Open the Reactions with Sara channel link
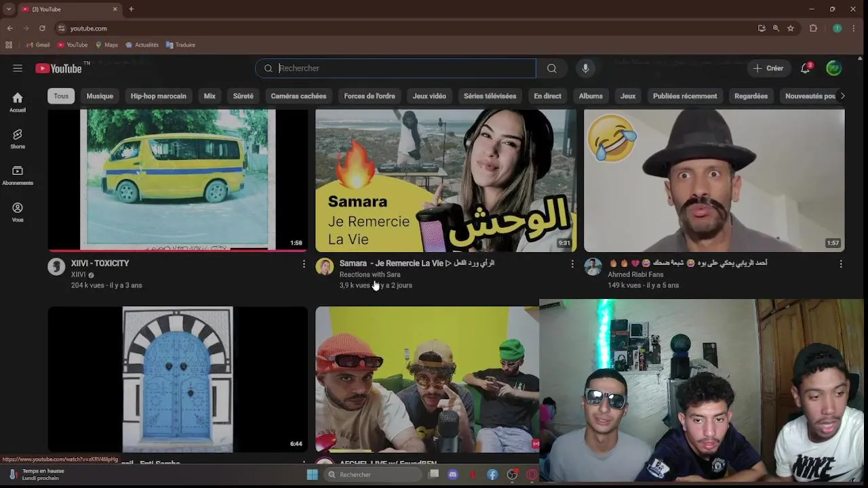 coord(370,274)
